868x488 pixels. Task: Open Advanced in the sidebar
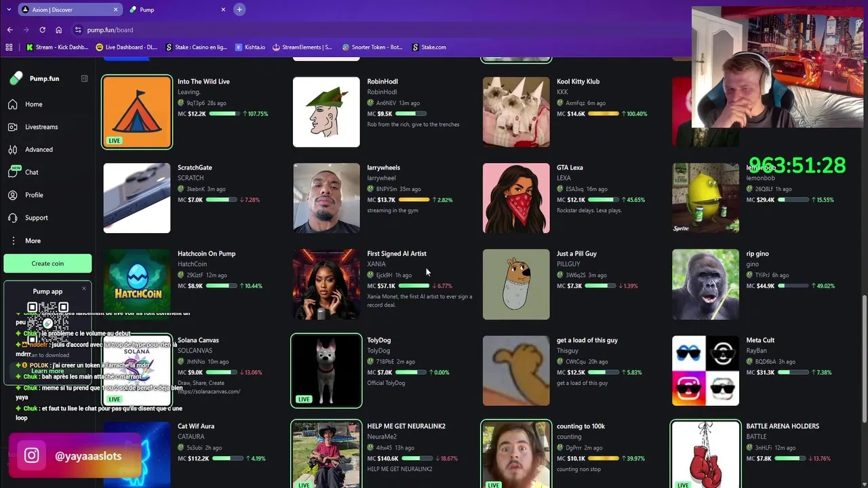tap(39, 150)
